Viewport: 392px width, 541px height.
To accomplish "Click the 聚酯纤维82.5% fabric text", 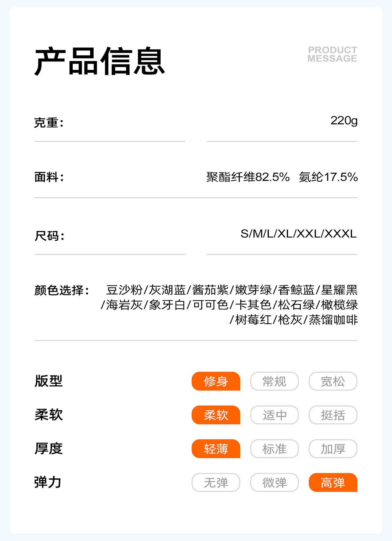I will coord(248,177).
